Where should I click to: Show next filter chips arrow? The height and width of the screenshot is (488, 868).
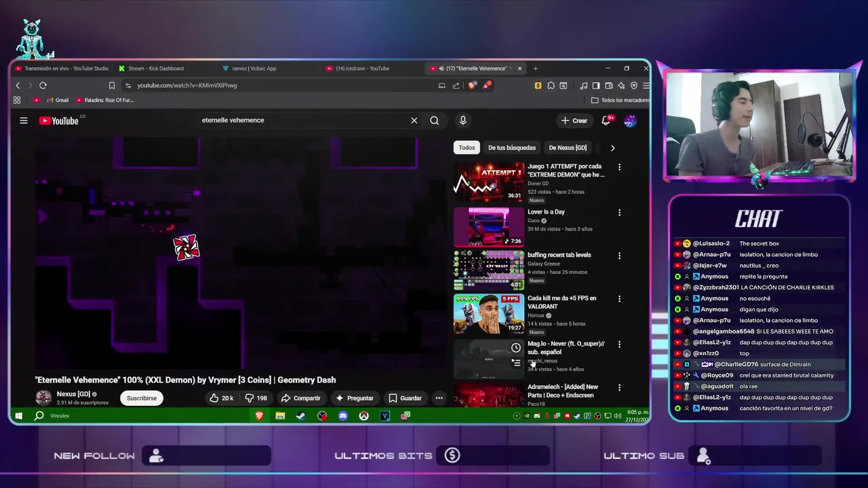612,148
